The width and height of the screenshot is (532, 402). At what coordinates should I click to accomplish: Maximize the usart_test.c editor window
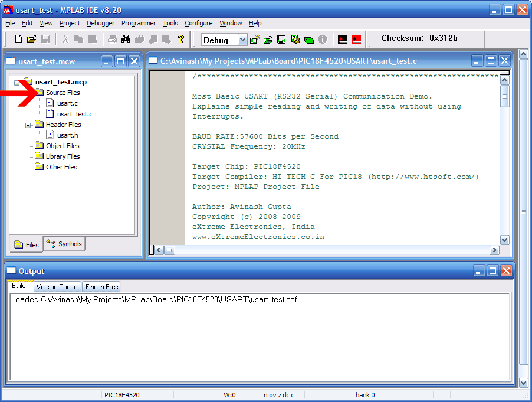[x=491, y=61]
